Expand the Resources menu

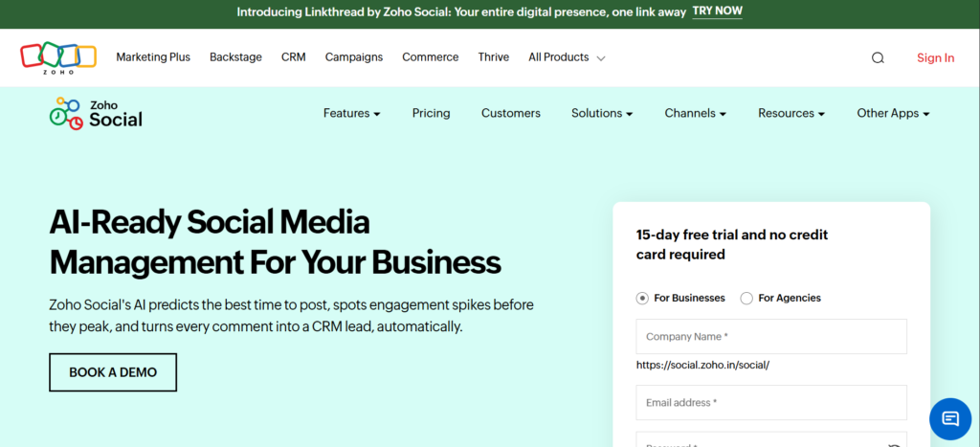click(791, 113)
